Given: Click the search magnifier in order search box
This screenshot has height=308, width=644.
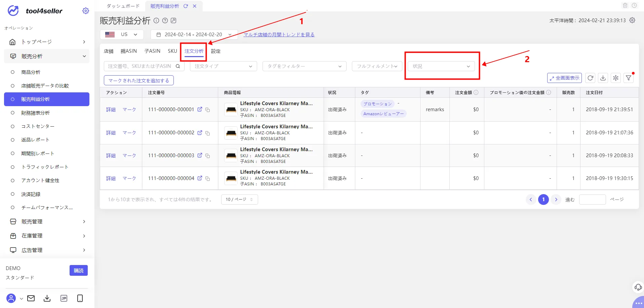Looking at the screenshot, I should 178,66.
